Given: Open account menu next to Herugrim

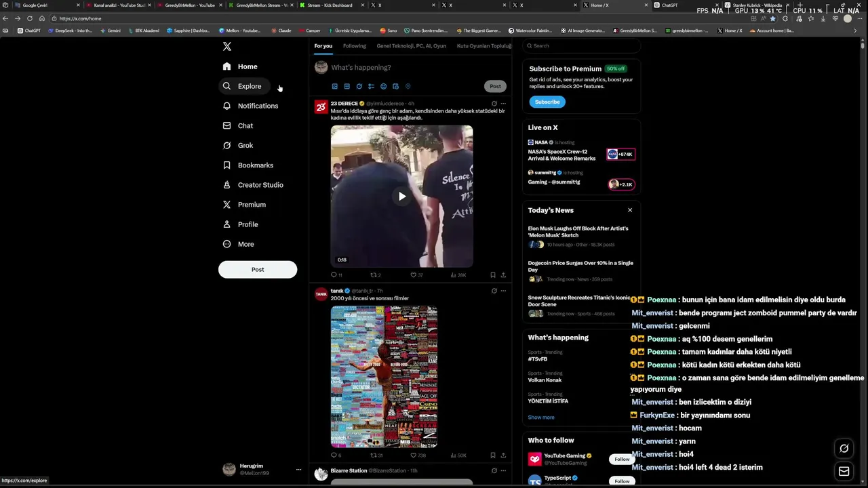Looking at the screenshot, I should click(x=298, y=469).
